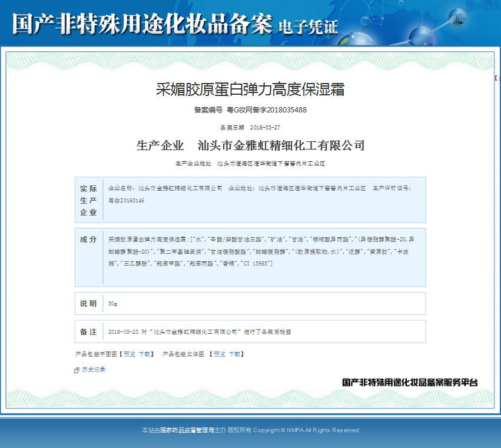The height and width of the screenshot is (448, 501).
Task: Click the banner title 国产非特殊用途化妆品备案
Action: pyautogui.click(x=142, y=24)
